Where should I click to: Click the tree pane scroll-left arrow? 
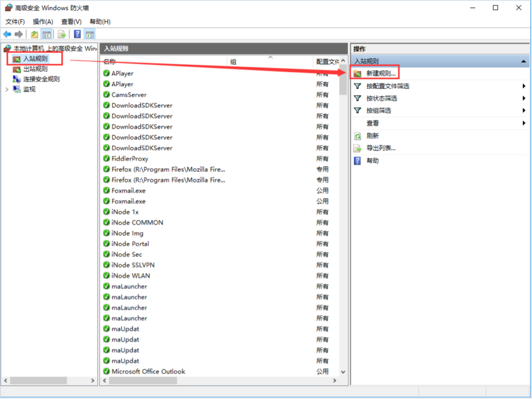pyautogui.click(x=6, y=381)
